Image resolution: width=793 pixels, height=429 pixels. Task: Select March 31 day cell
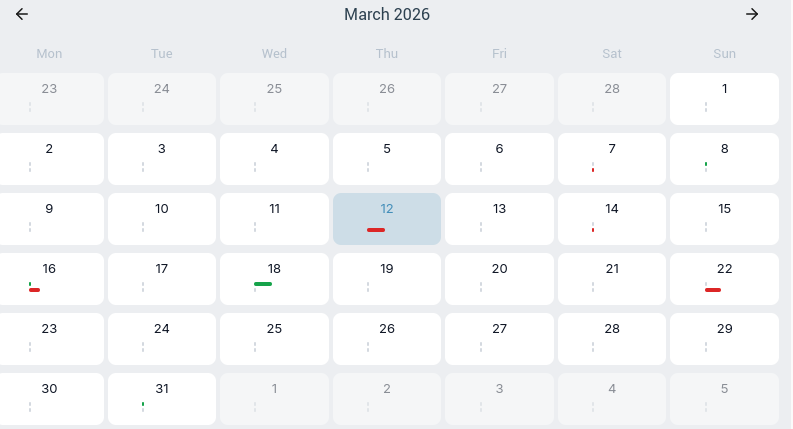tap(162, 399)
